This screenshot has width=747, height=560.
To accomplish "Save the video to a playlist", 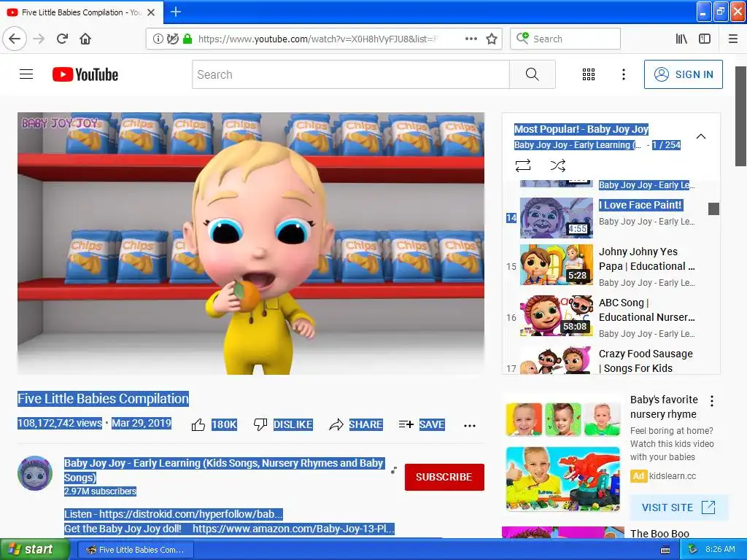I will pos(422,425).
